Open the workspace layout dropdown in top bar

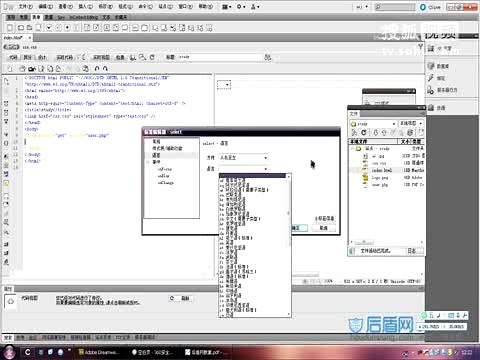(362, 7)
